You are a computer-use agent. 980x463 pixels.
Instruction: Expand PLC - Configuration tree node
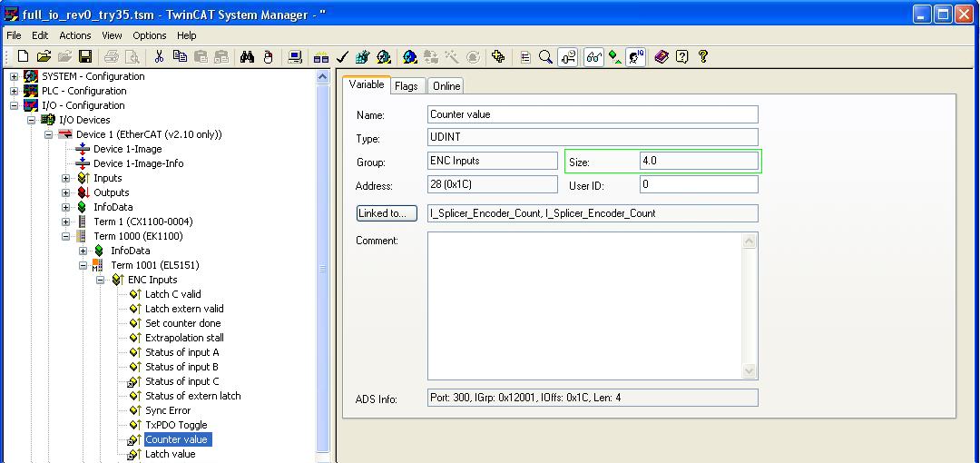coord(14,91)
